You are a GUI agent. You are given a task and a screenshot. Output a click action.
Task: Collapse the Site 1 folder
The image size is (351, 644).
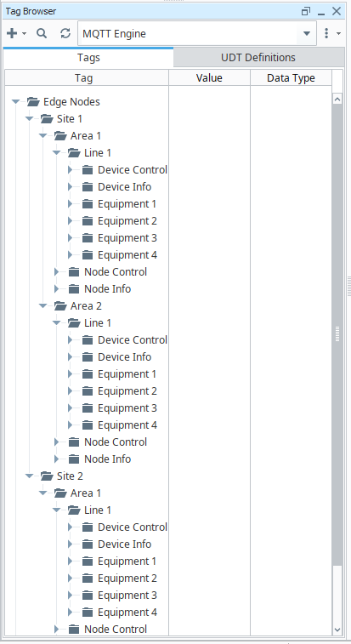coord(29,119)
